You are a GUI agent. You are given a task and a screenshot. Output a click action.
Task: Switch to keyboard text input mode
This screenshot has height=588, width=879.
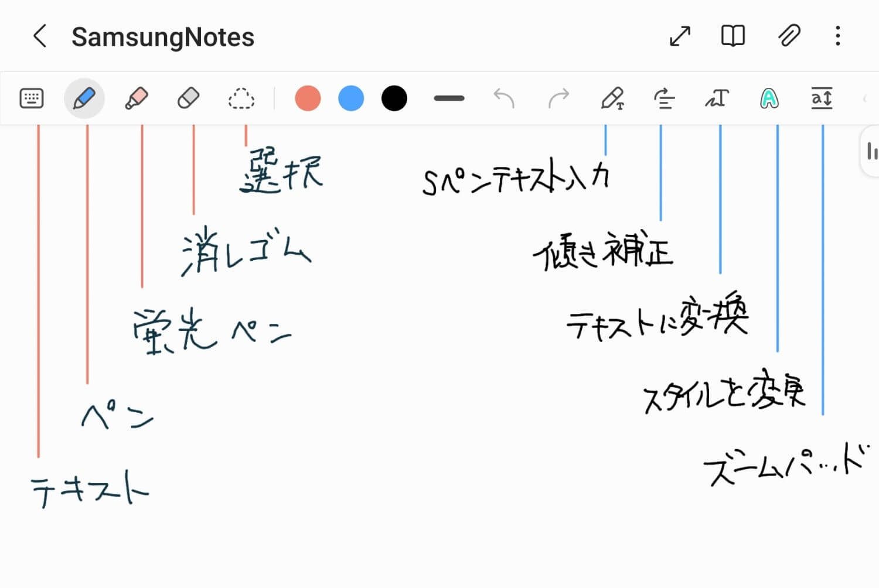(32, 98)
